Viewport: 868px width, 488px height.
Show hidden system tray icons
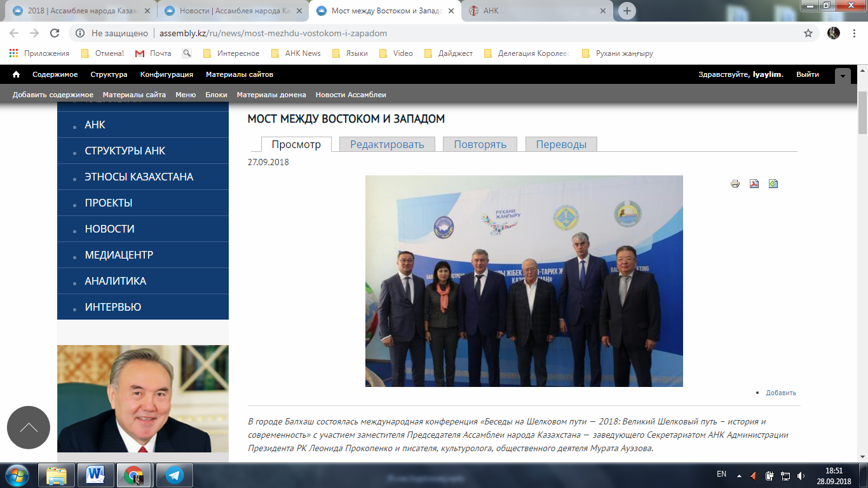(x=739, y=475)
